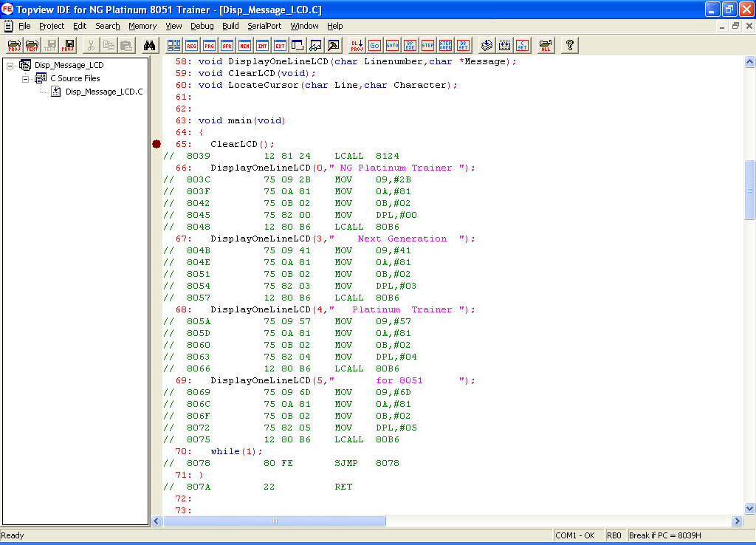Viewport: 756px width, 545px height.
Task: Open the SFR window icon
Action: (227, 45)
